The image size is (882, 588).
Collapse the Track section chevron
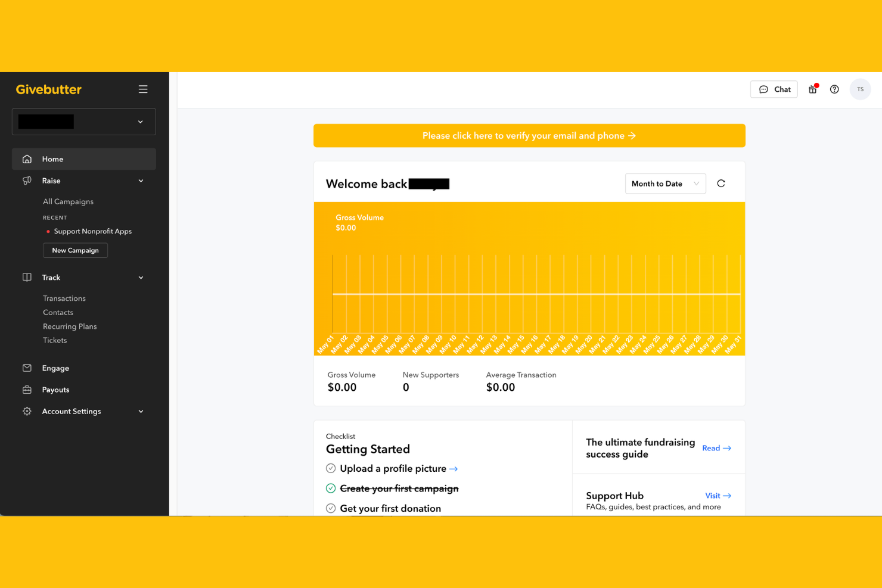click(141, 278)
